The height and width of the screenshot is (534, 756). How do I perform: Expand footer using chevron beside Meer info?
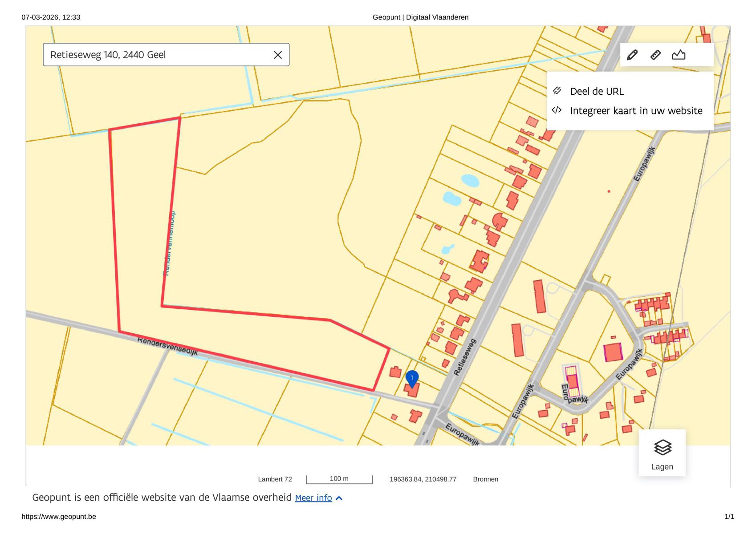[x=339, y=498]
